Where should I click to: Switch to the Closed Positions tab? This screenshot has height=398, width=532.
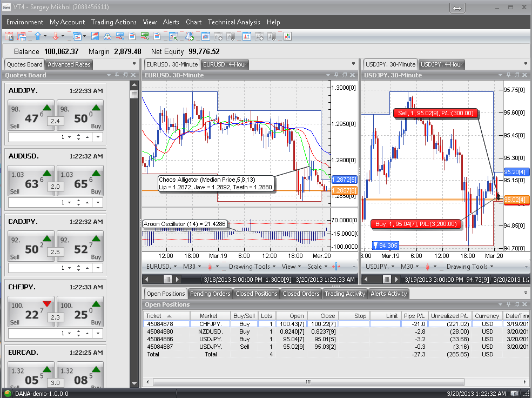[x=257, y=294]
